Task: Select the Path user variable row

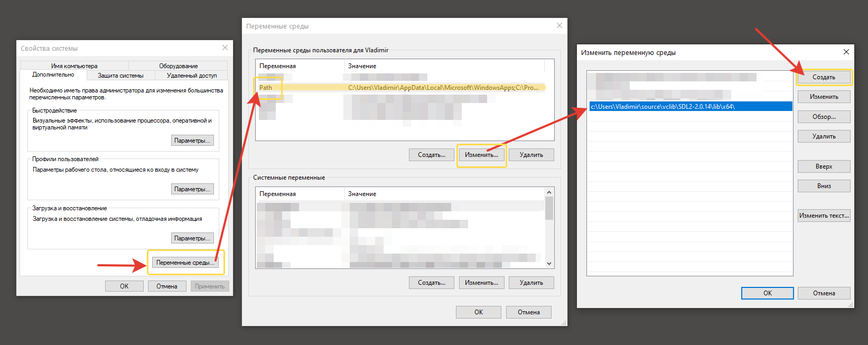Action: click(x=400, y=87)
